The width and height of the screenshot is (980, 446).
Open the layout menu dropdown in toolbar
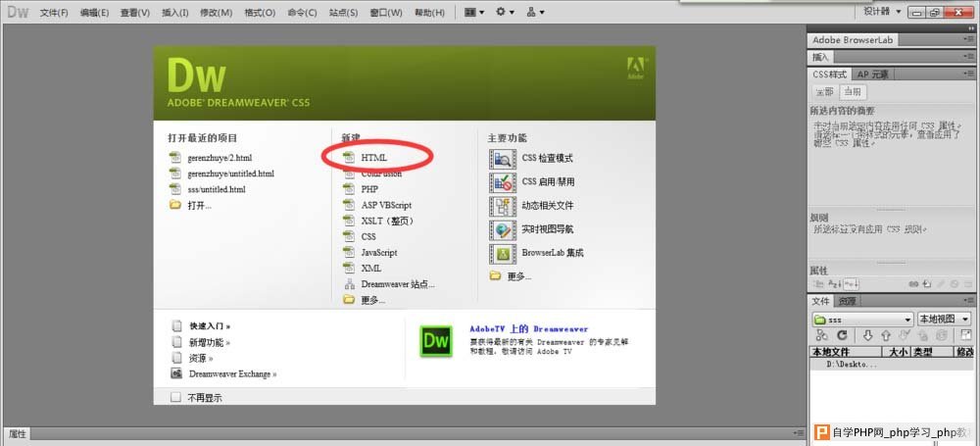(x=474, y=12)
